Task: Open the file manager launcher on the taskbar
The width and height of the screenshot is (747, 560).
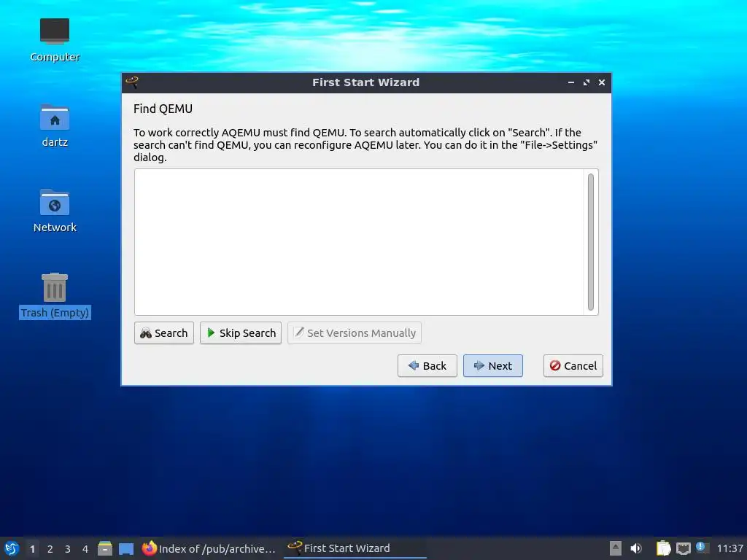Action: pos(105,548)
